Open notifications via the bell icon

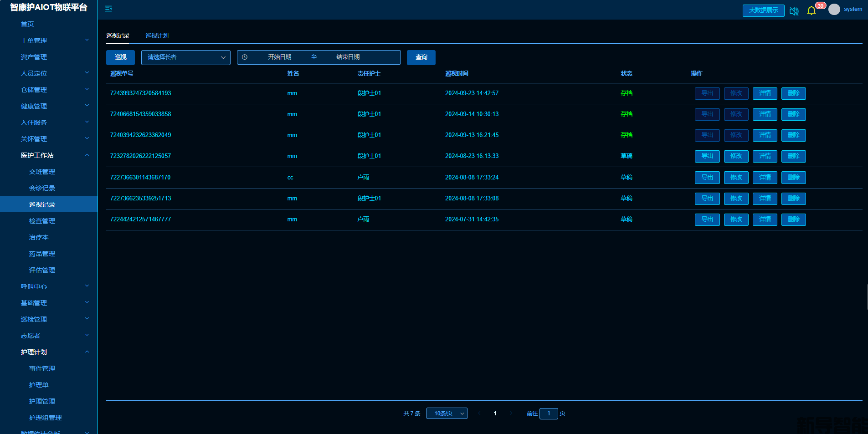(811, 10)
